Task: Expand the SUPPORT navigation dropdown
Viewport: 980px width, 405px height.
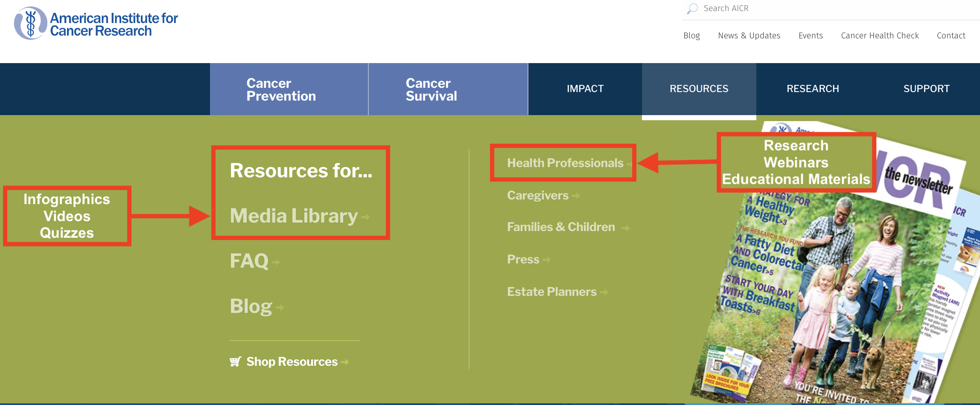Action: coord(926,89)
